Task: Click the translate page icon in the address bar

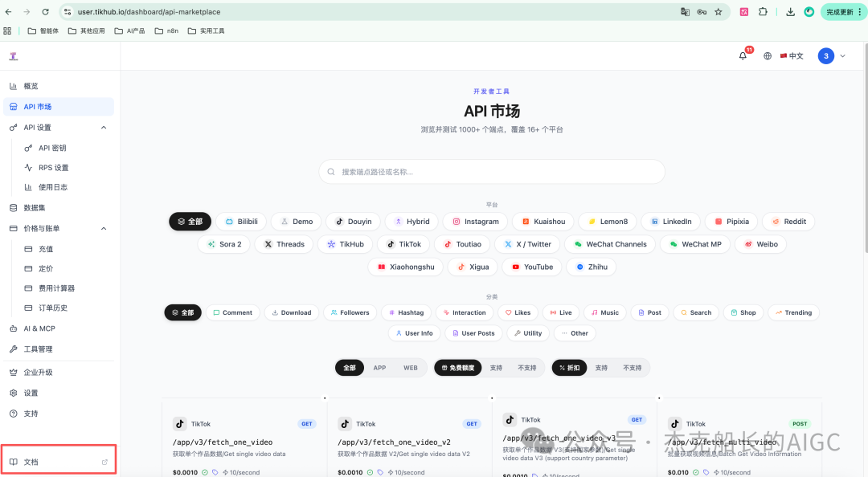Action: 685,11
